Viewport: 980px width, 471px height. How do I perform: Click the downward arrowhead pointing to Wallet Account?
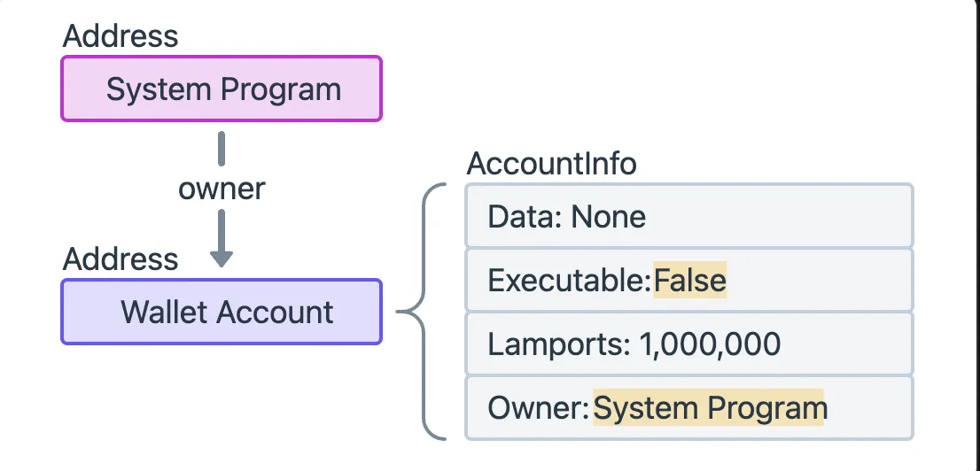click(x=222, y=258)
